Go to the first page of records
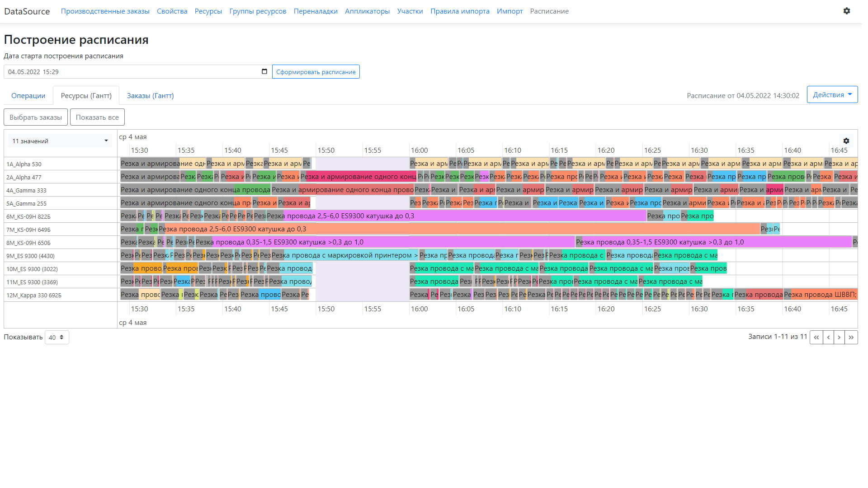 tap(816, 337)
